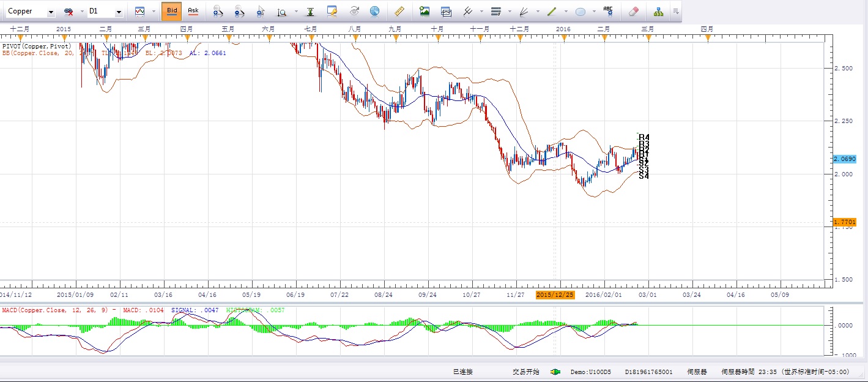Select the ellipse shape tool

(x=581, y=11)
